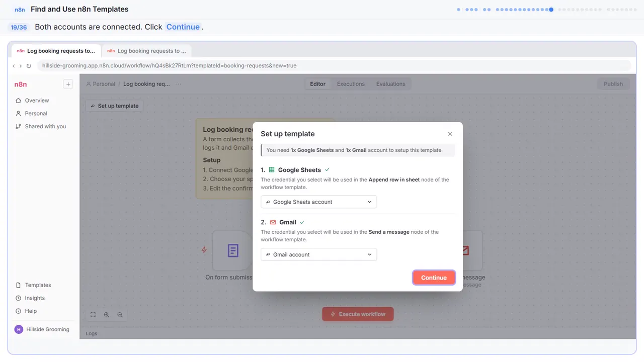The image size is (644, 362).
Task: Open the Google Sheets account dropdown
Action: pyautogui.click(x=318, y=202)
